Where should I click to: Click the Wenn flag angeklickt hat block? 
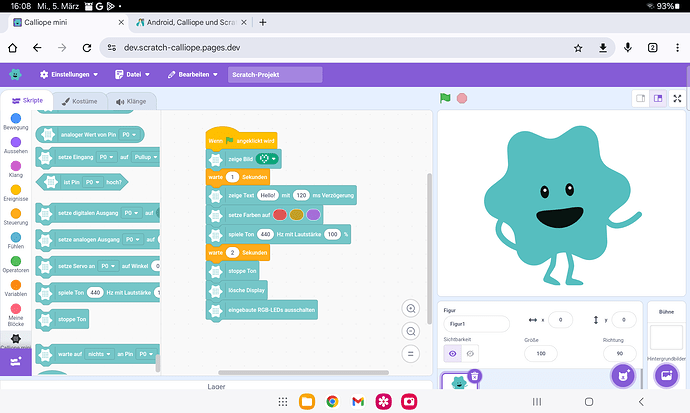(241, 140)
